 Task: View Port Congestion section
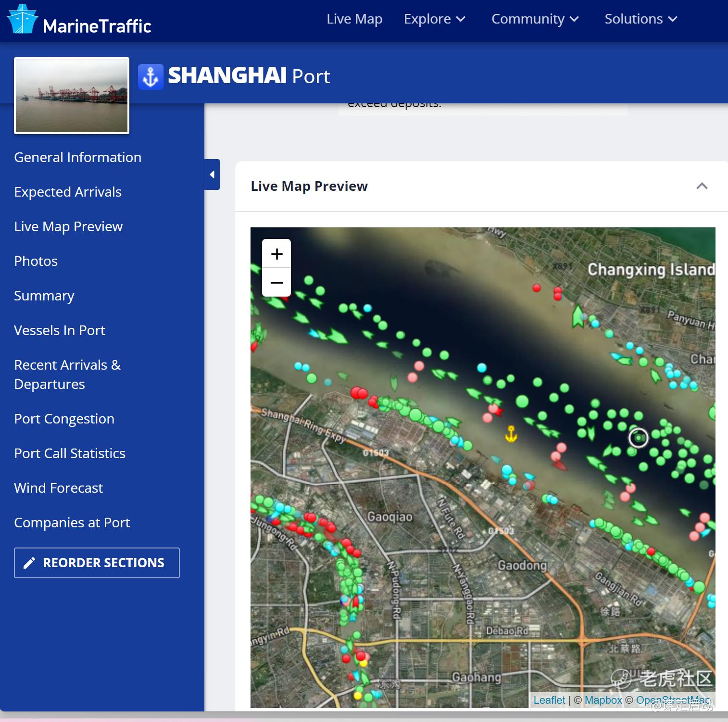64,419
